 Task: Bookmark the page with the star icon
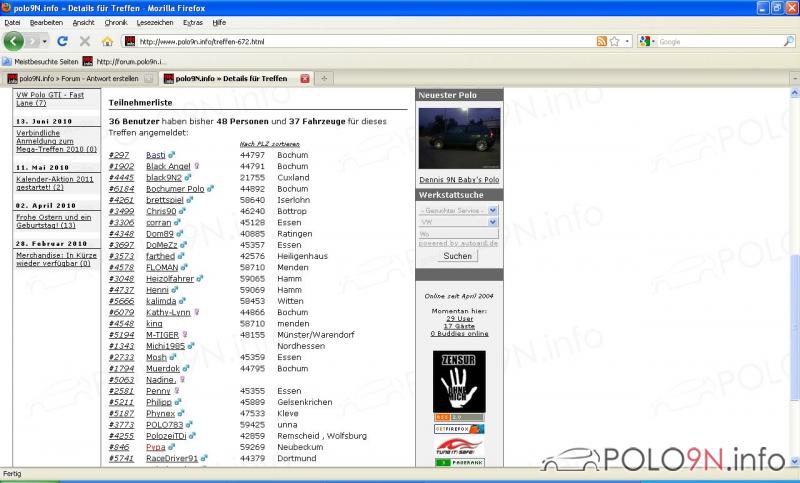pyautogui.click(x=614, y=41)
